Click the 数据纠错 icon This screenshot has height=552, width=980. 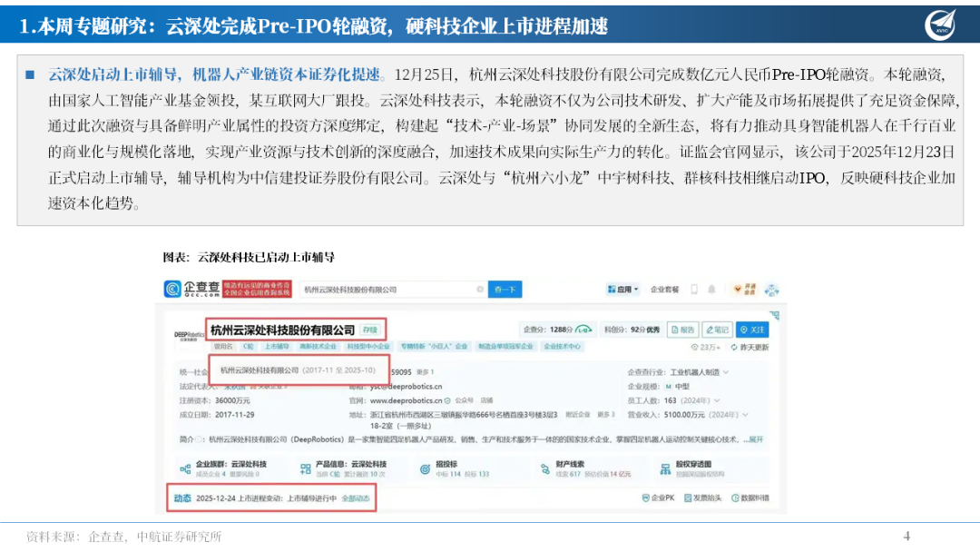(x=735, y=498)
